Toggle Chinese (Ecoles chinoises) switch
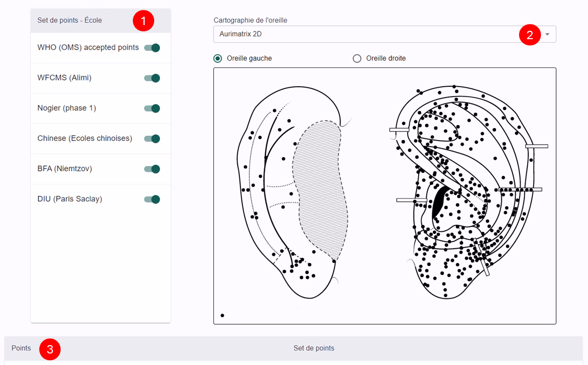The width and height of the screenshot is (588, 365). [152, 139]
